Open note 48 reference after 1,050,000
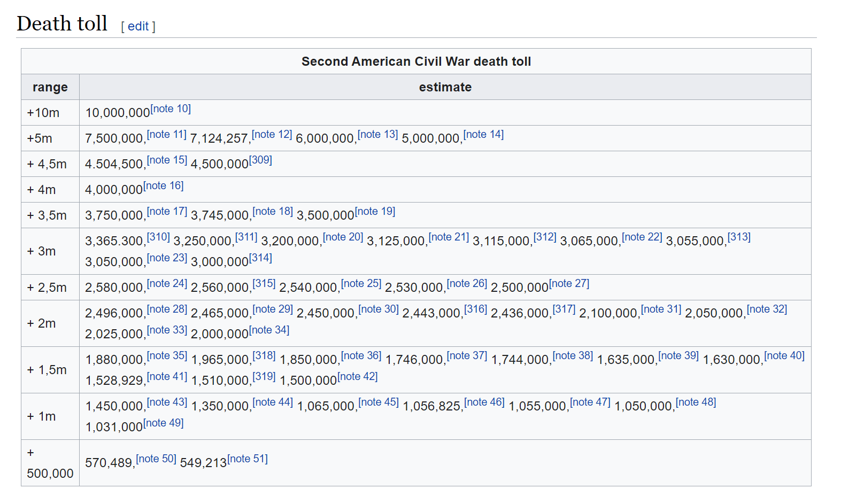Image resolution: width=841 pixels, height=504 pixels. (x=696, y=402)
